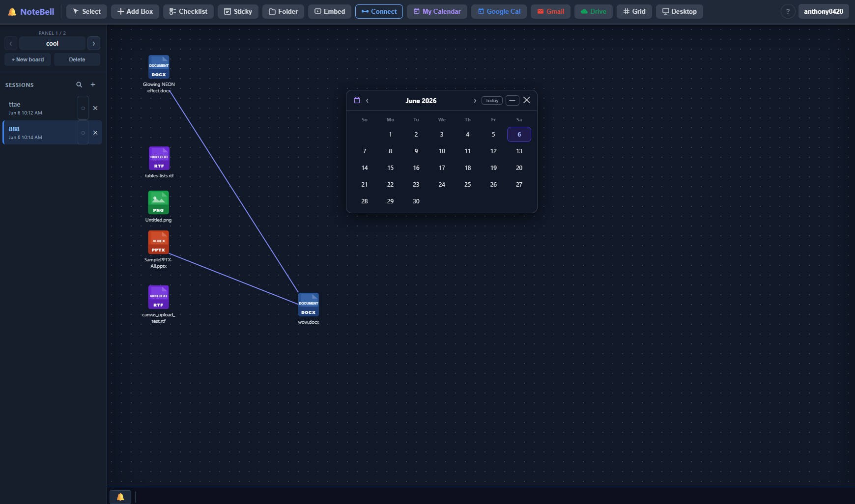Screen dimensions: 855x504
Task: Toggle the Grid display
Action: click(634, 11)
